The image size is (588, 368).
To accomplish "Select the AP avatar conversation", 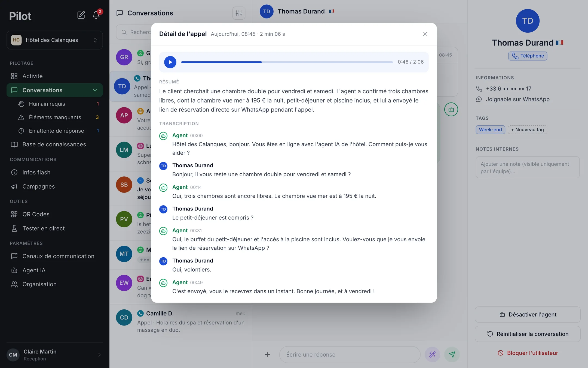I will tap(124, 115).
